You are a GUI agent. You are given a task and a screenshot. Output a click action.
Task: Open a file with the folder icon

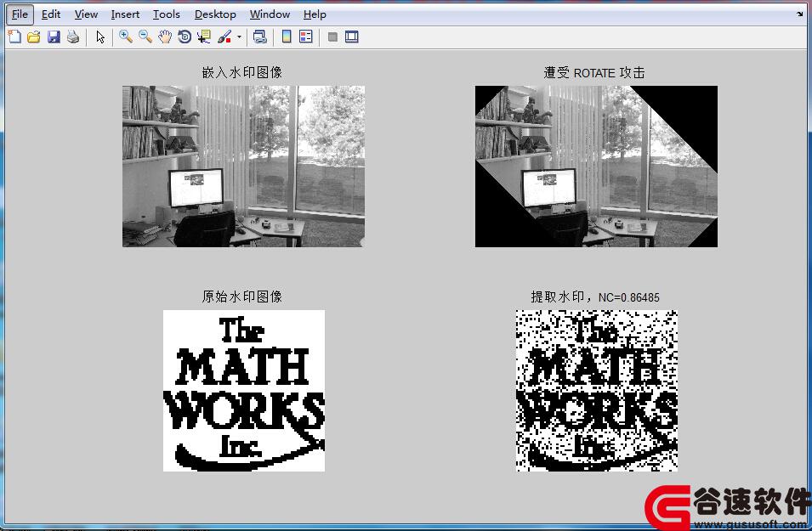pos(34,37)
